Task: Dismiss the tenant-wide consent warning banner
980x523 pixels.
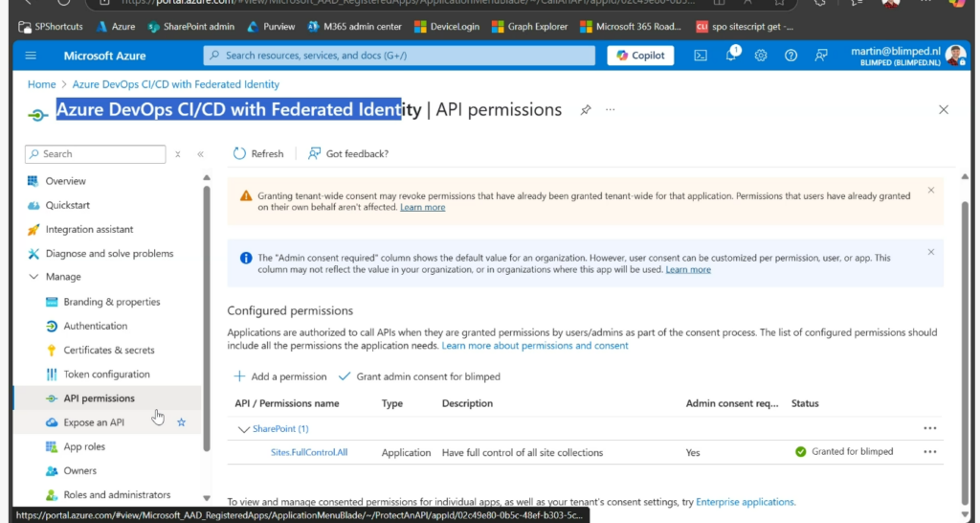Action: [x=930, y=191]
